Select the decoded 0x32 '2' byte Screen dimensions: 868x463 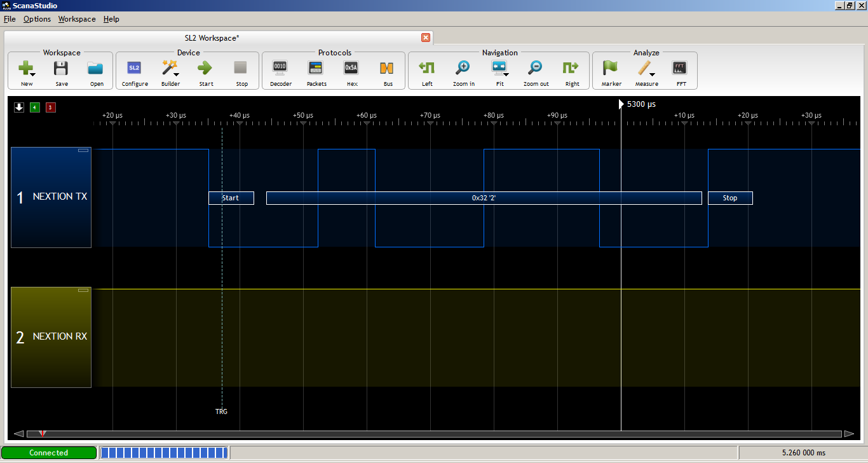click(x=484, y=198)
